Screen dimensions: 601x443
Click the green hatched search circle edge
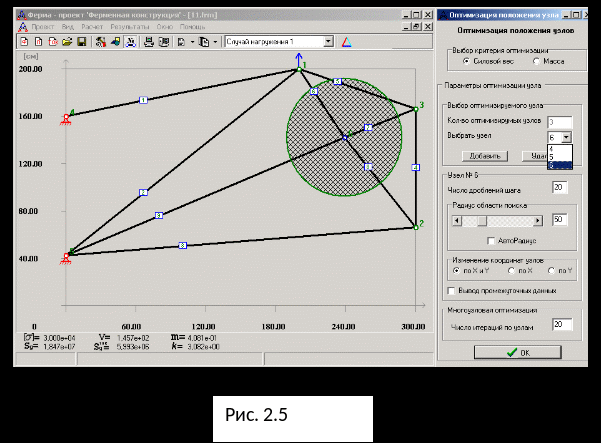287,137
